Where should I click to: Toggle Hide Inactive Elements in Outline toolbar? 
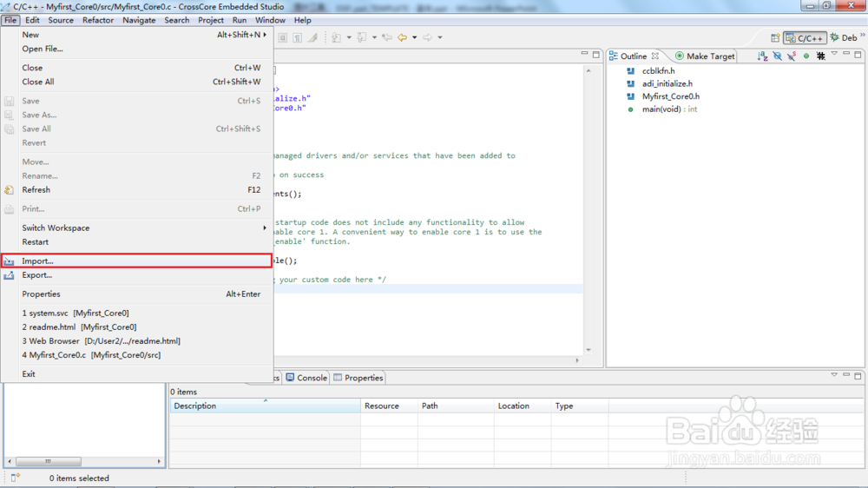point(820,56)
